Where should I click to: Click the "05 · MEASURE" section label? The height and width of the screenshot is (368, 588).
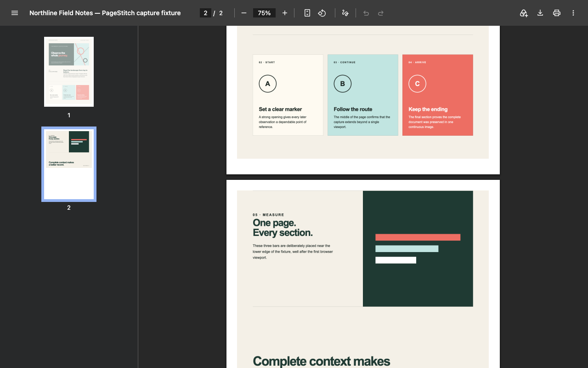(268, 215)
